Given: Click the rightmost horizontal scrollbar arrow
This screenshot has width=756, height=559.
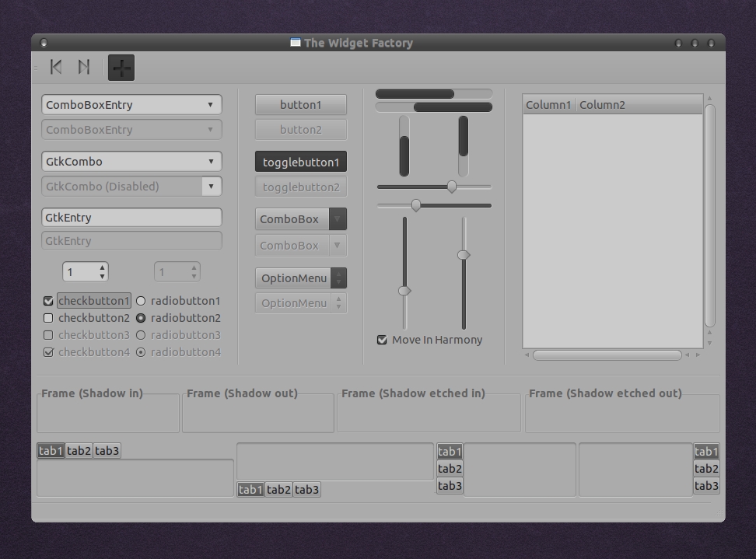Looking at the screenshot, I should click(x=698, y=355).
